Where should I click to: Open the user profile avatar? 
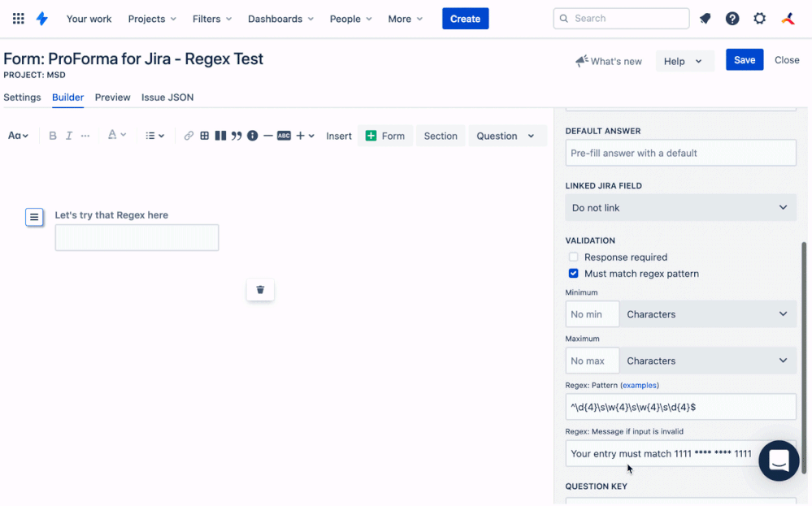coord(788,19)
